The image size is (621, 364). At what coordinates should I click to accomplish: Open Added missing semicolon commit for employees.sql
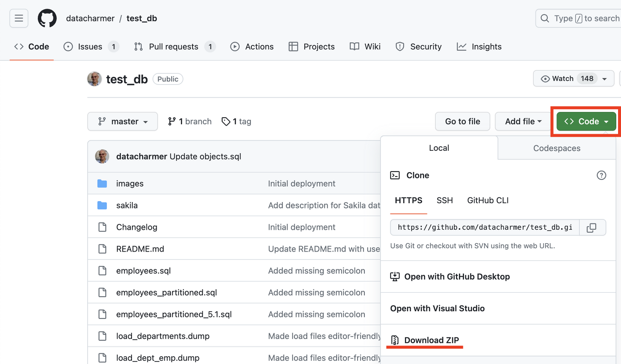[x=317, y=271]
